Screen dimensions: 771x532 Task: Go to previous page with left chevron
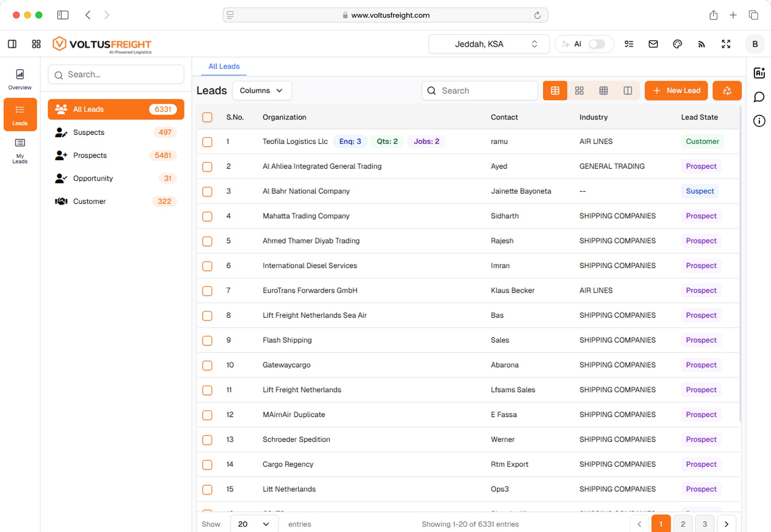click(x=639, y=524)
